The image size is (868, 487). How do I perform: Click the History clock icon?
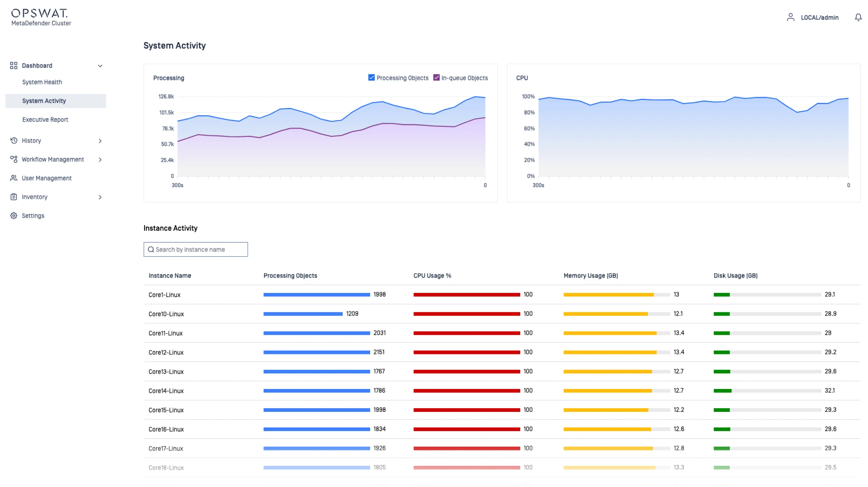14,141
